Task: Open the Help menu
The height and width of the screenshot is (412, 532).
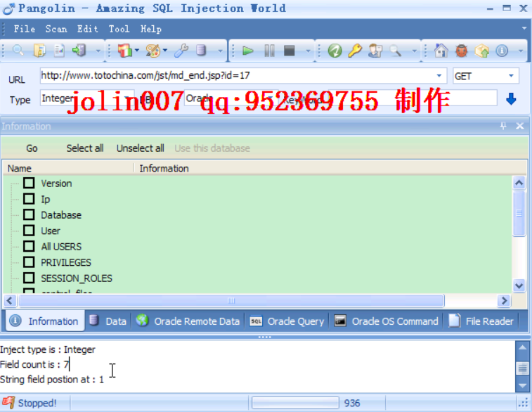Action: click(151, 29)
